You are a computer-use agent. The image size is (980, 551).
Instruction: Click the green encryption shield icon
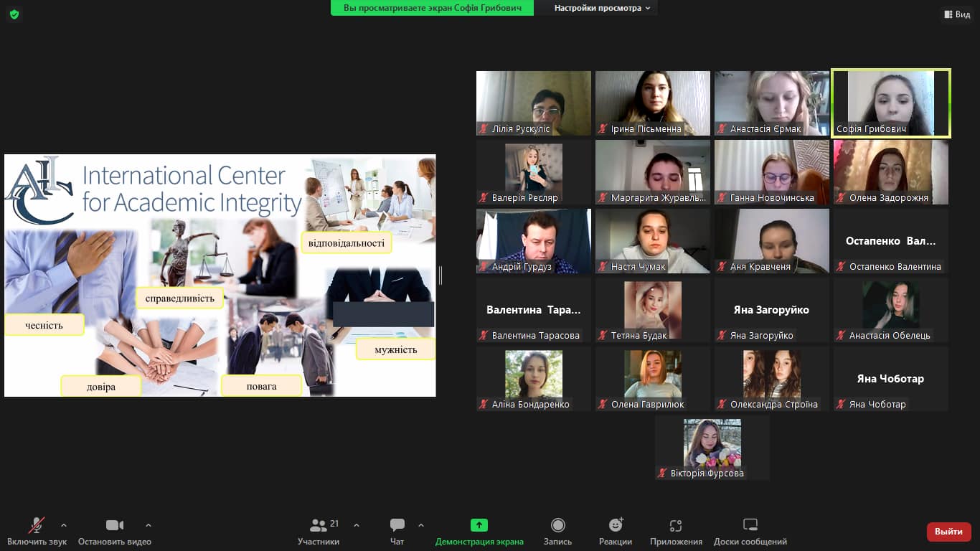coord(14,14)
